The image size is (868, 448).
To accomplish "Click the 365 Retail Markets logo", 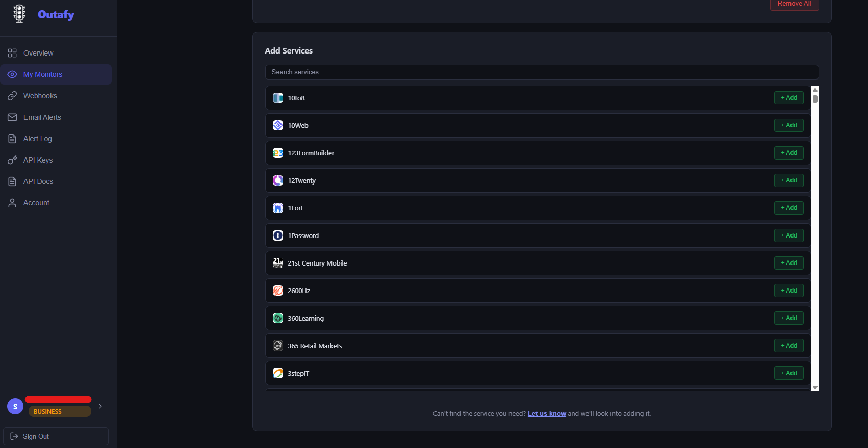I will [x=278, y=346].
